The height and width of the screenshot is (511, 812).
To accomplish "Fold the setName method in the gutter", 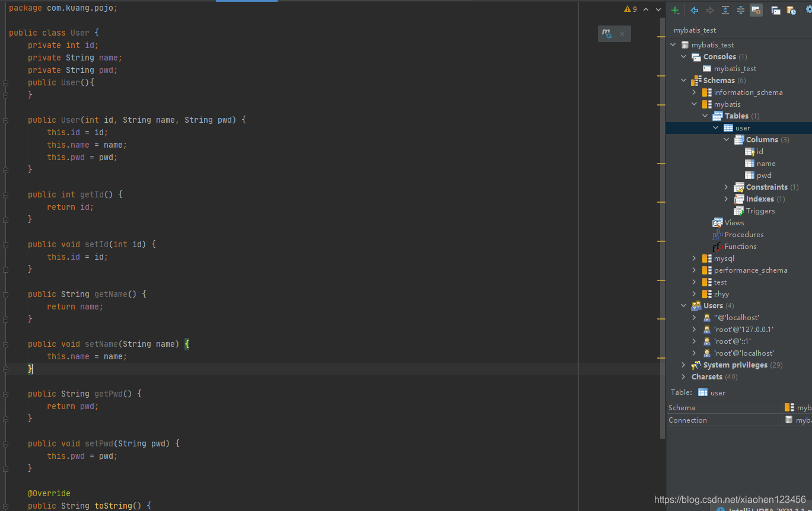I will pos(5,344).
